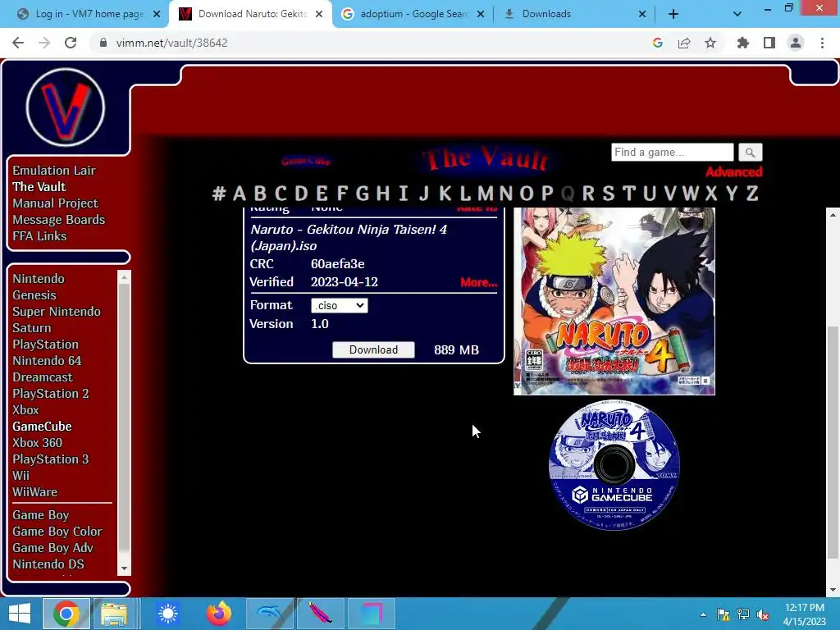
Task: Browse games starting with letter Z
Action: (x=752, y=193)
